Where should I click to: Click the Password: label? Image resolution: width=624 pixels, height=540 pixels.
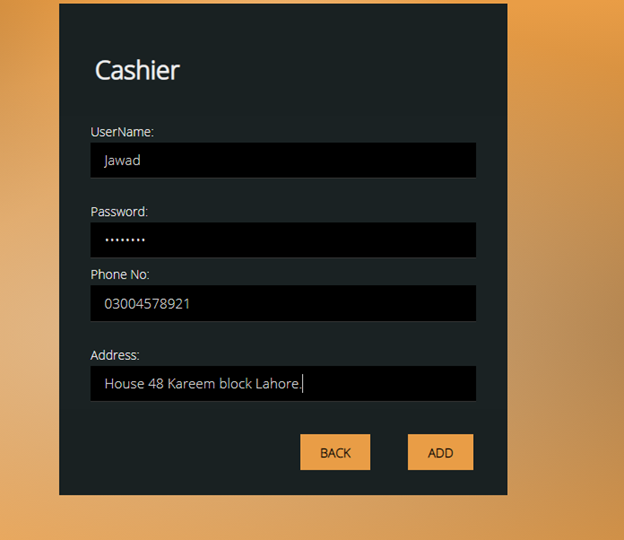119,212
